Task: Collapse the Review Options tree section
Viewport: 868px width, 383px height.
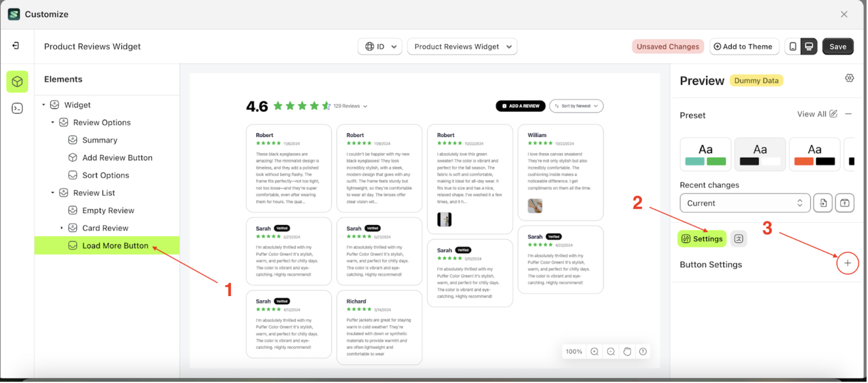Action: point(52,122)
